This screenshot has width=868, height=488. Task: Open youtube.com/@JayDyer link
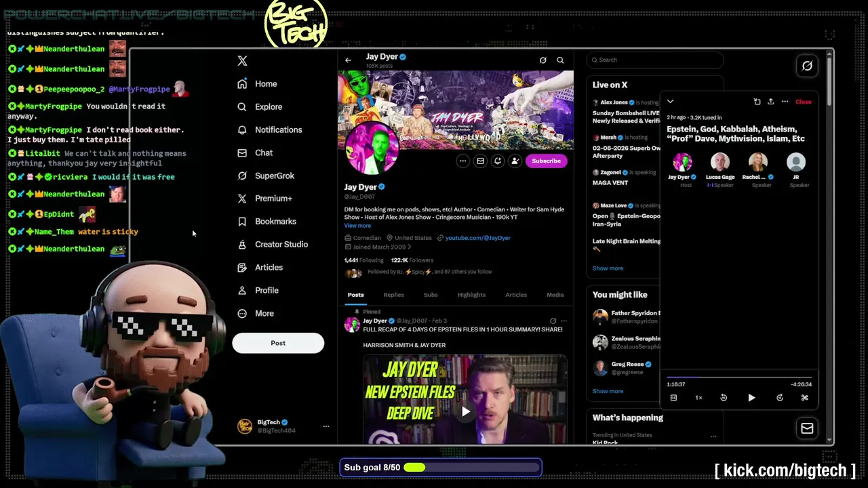[x=477, y=238]
